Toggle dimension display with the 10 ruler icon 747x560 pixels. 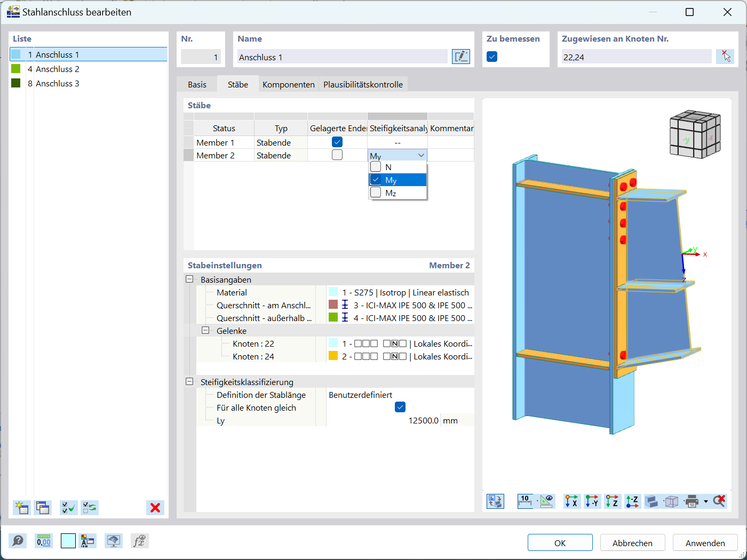point(526,501)
